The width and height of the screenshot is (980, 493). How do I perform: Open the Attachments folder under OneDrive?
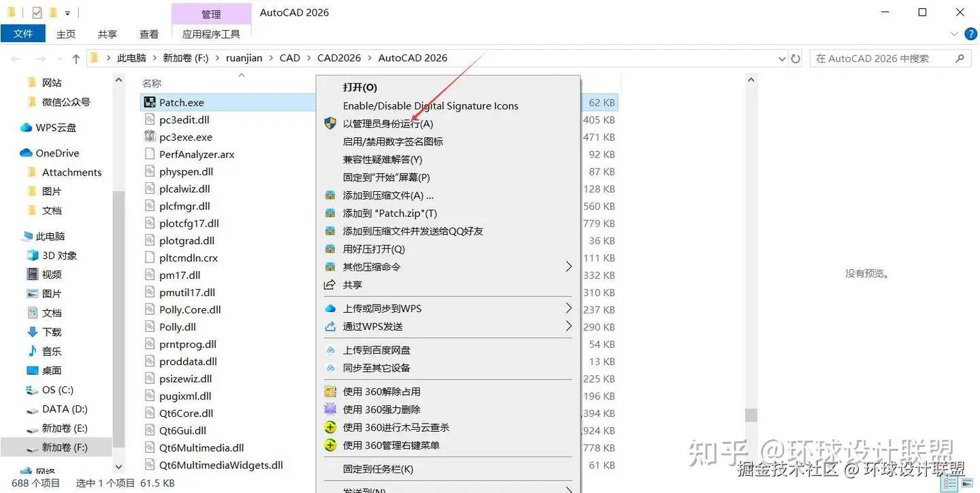71,172
